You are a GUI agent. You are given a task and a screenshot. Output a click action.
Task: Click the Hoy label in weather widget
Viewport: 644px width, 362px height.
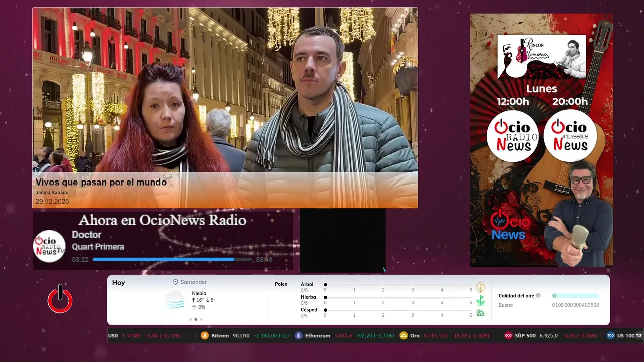tap(119, 283)
